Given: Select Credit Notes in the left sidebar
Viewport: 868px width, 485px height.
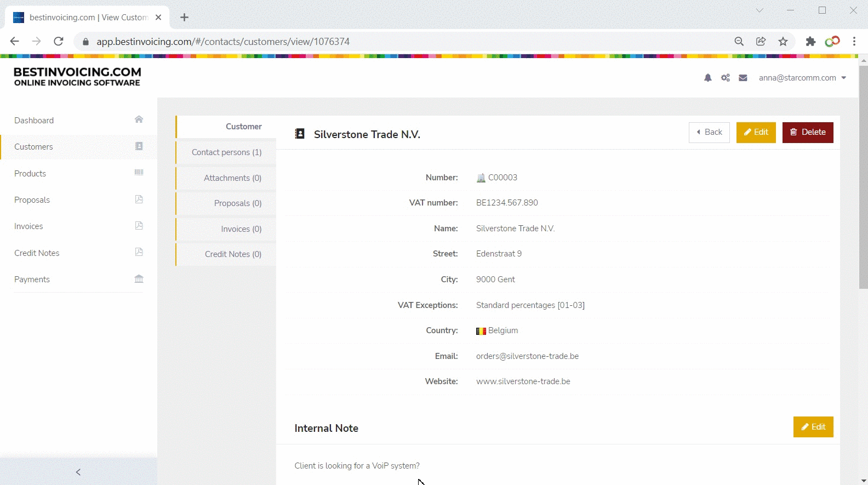Looking at the screenshot, I should [x=37, y=253].
